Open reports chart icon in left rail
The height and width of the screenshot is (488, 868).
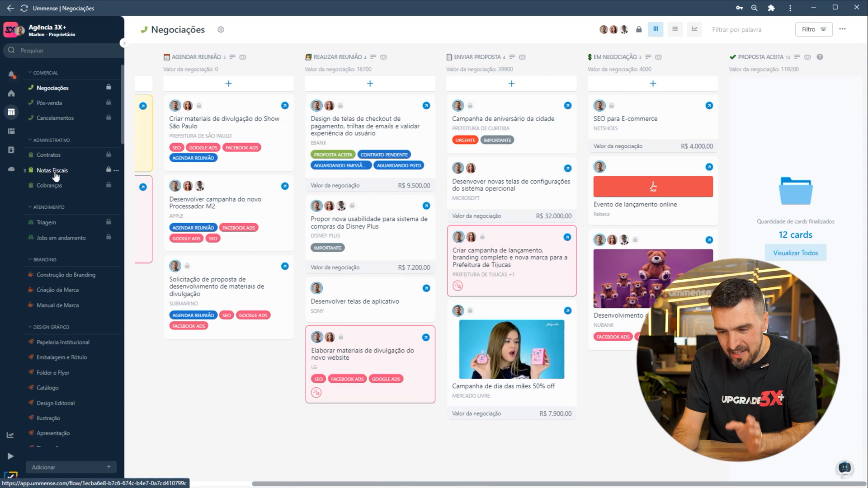10,435
